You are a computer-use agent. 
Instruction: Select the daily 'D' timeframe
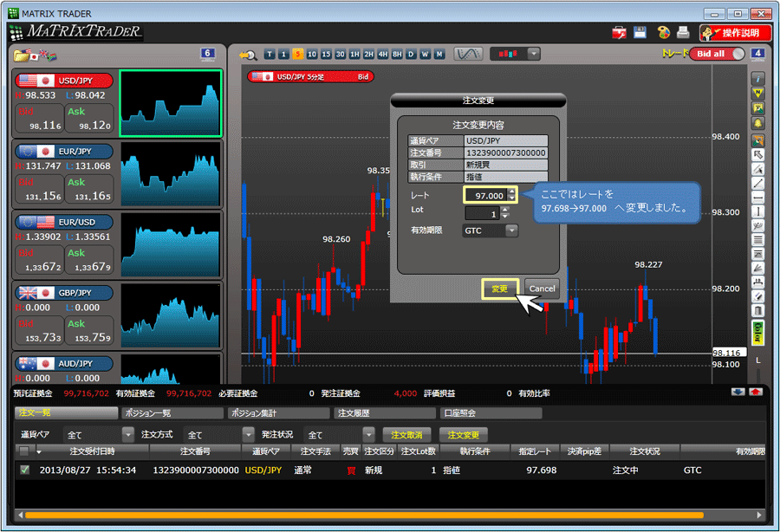click(x=412, y=55)
